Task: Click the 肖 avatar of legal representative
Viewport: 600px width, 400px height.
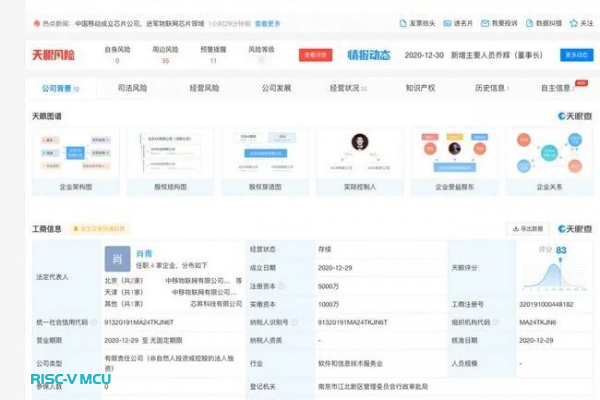Action: (117, 259)
